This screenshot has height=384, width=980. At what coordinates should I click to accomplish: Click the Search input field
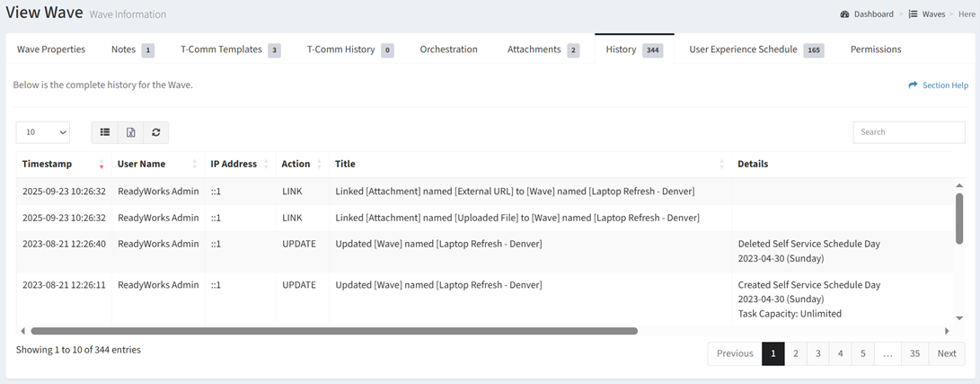pos(908,132)
